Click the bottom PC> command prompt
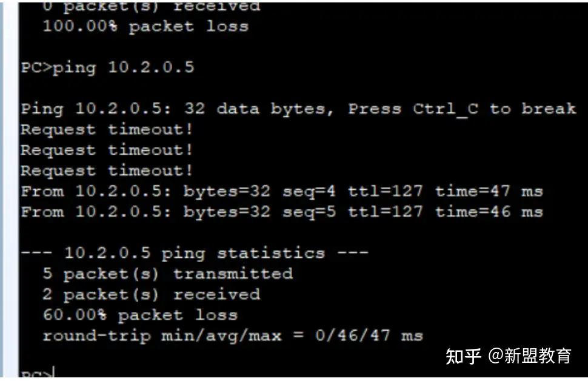This screenshot has width=588, height=381. [x=38, y=374]
